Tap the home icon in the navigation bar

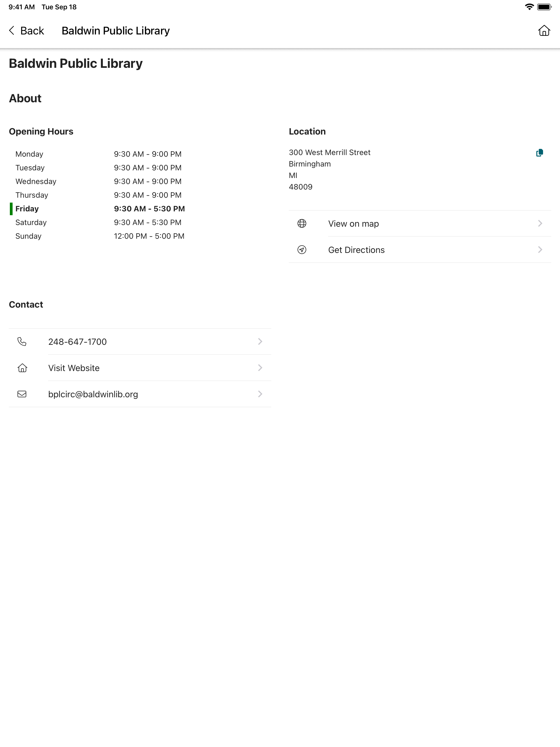(x=544, y=31)
